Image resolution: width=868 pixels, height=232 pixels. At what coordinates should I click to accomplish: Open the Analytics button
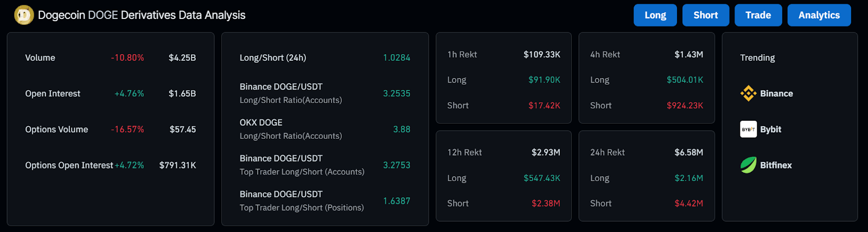click(819, 15)
